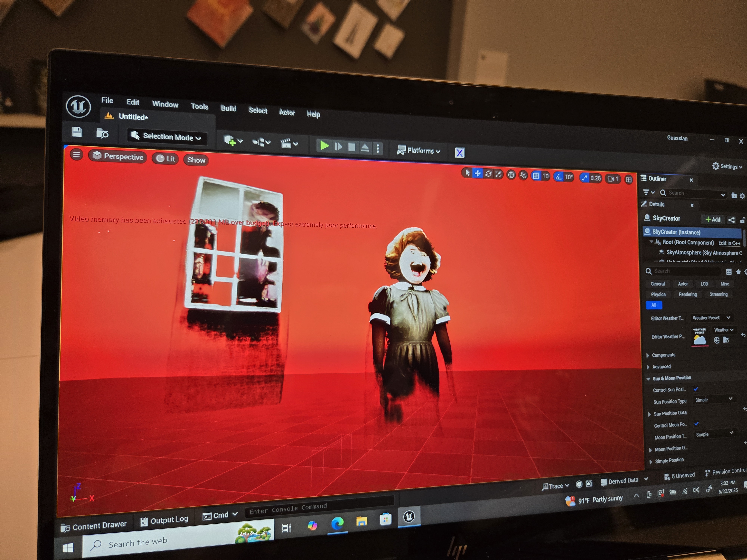The height and width of the screenshot is (560, 747).
Task: Activate the Rotate gizmo tool
Action: click(488, 174)
